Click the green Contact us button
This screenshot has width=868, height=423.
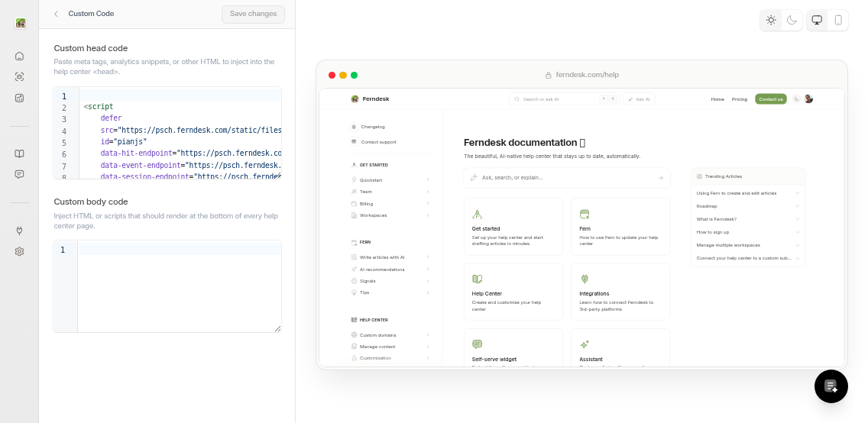[x=770, y=99]
